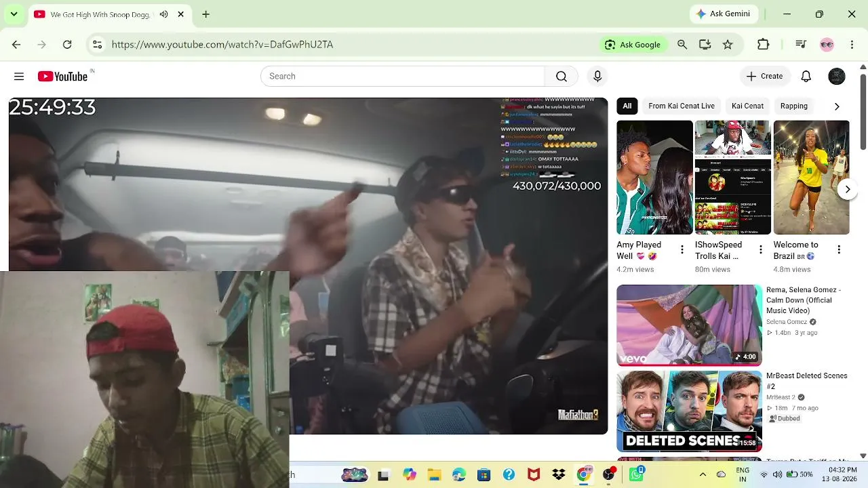868x488 pixels.
Task: Open the IShowSpeed Trolls Kai short
Action: click(733, 178)
